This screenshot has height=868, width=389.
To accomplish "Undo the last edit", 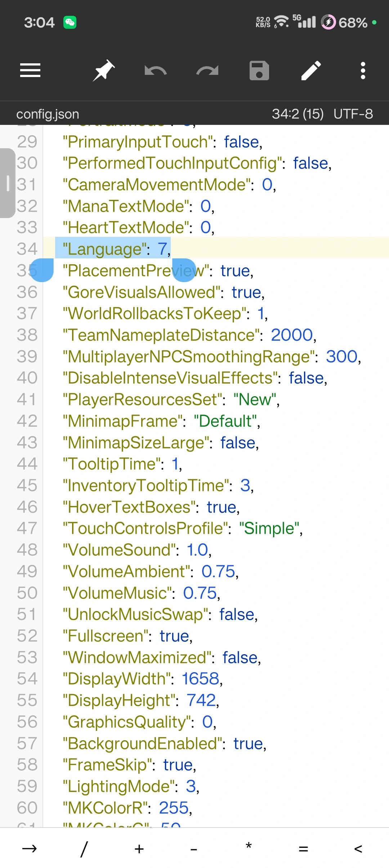I will point(156,71).
